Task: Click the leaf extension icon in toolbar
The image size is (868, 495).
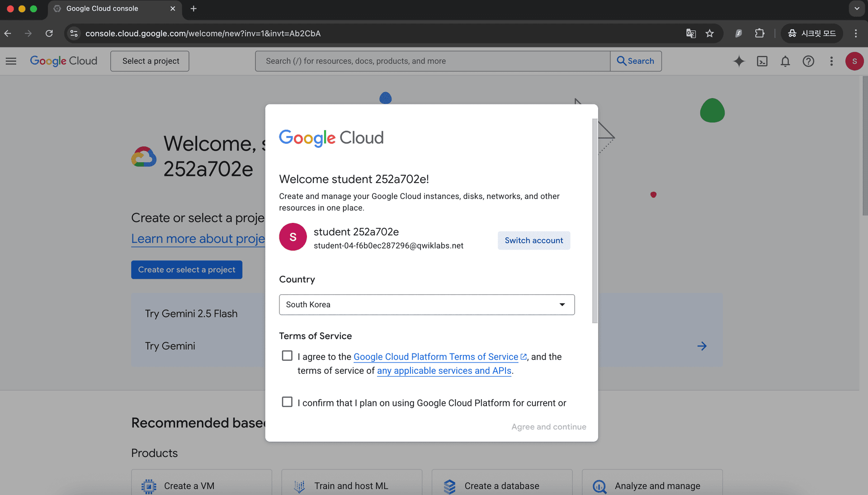Action: [x=739, y=33]
